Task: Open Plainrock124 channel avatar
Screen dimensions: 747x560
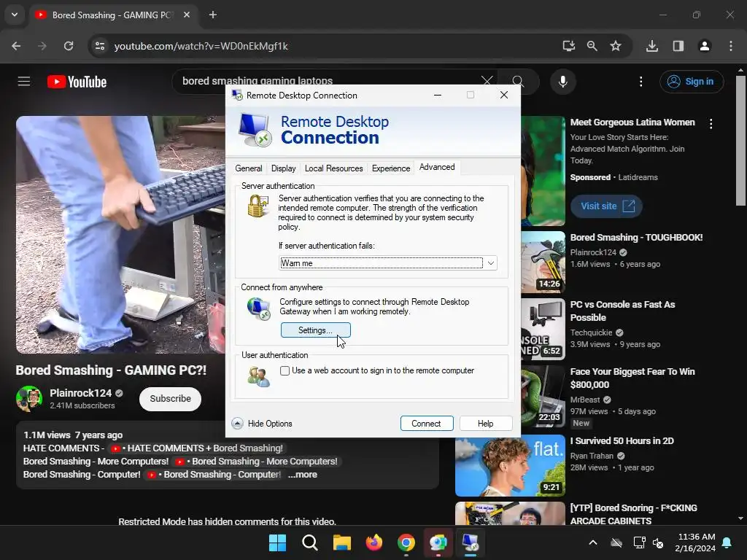Action: point(29,399)
